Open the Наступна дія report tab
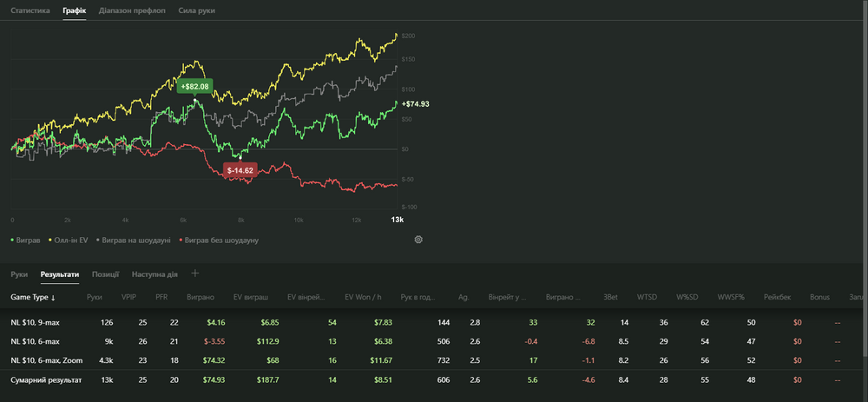 tap(155, 274)
